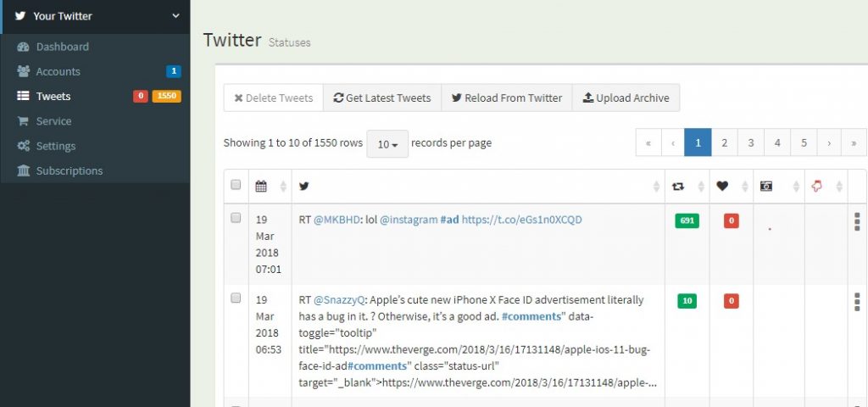Screen dimensions: 868x407
Task: Sort by the camera media column icon
Action: tap(765, 187)
